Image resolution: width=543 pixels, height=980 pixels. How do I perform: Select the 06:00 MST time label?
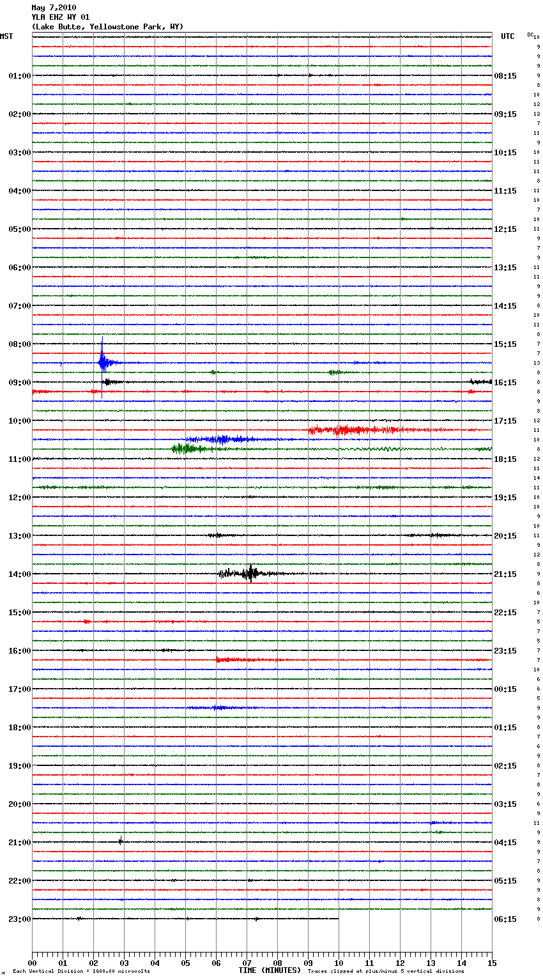(19, 268)
